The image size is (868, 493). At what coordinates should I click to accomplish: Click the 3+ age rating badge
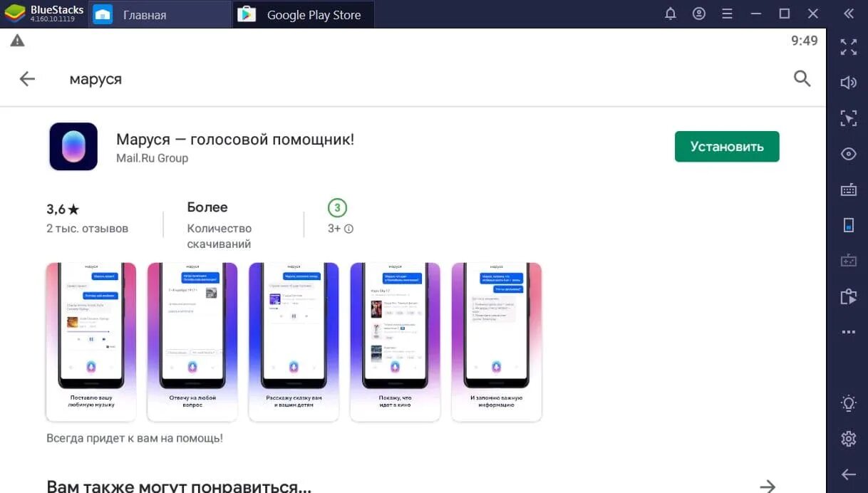[x=337, y=208]
